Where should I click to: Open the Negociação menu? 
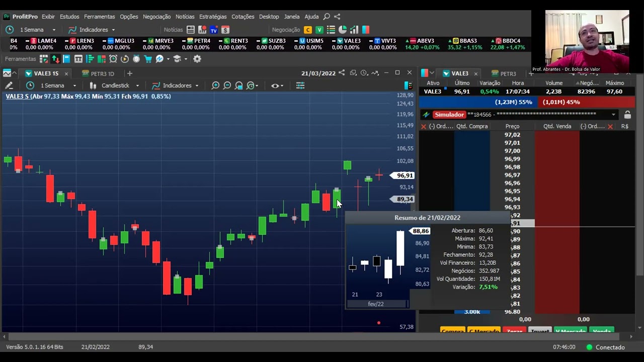point(156,17)
